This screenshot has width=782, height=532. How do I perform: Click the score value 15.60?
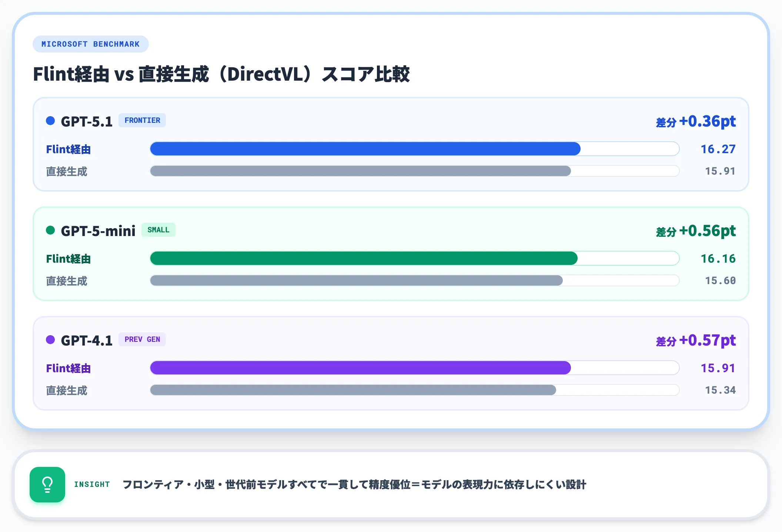720,280
